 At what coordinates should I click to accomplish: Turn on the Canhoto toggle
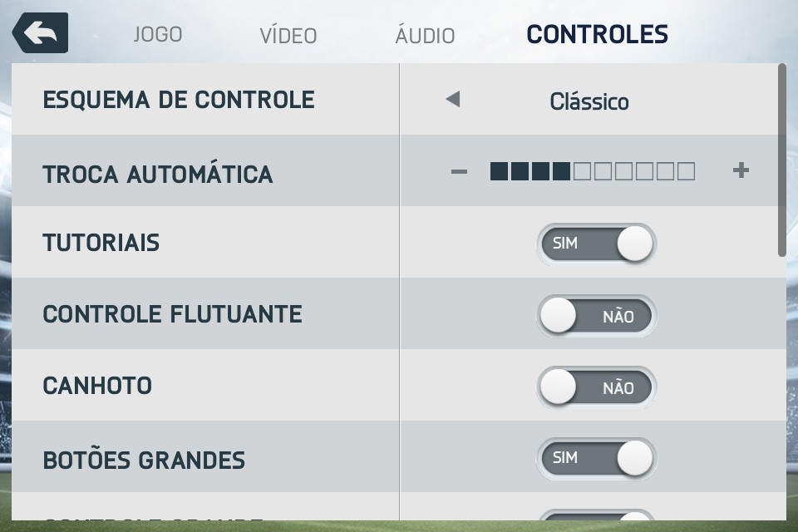pos(596,387)
